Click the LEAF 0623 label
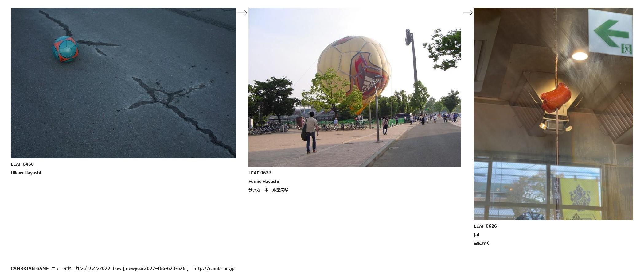This screenshot has width=644, height=276. (260, 173)
